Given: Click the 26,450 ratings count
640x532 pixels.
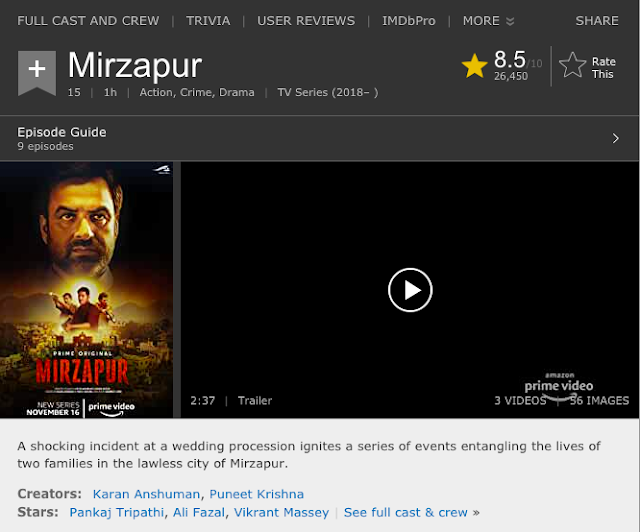Looking at the screenshot, I should (511, 76).
